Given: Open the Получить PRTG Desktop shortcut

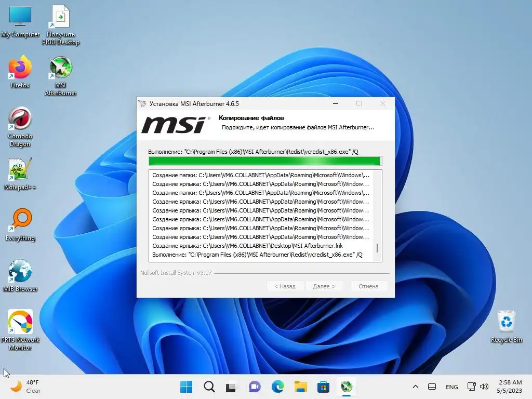Looking at the screenshot, I should coord(60,25).
